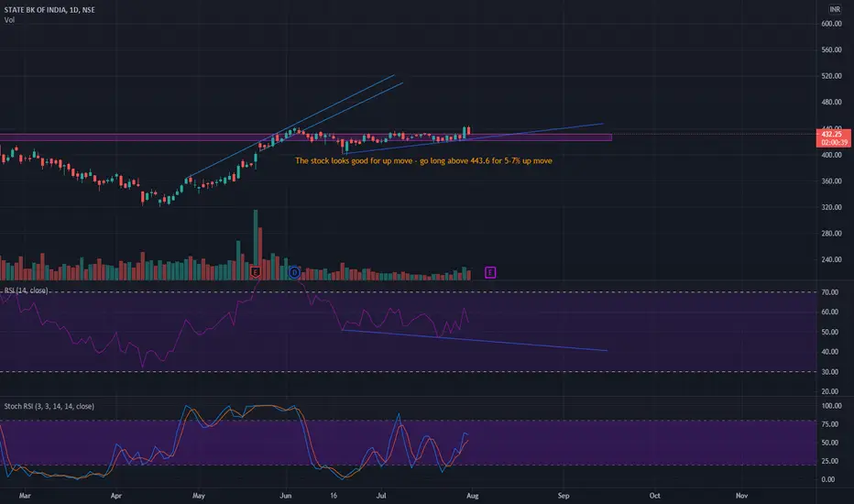This screenshot has height=504, width=854.
Task: Click the 75.00 Stoch RSI axis level
Action: (829, 424)
